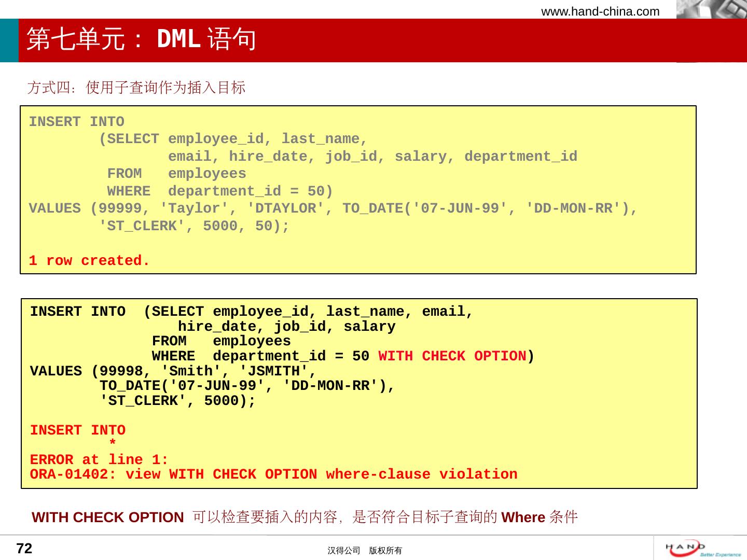Select the "ERROR at line 1:" text
The width and height of the screenshot is (747, 560).
point(99,460)
